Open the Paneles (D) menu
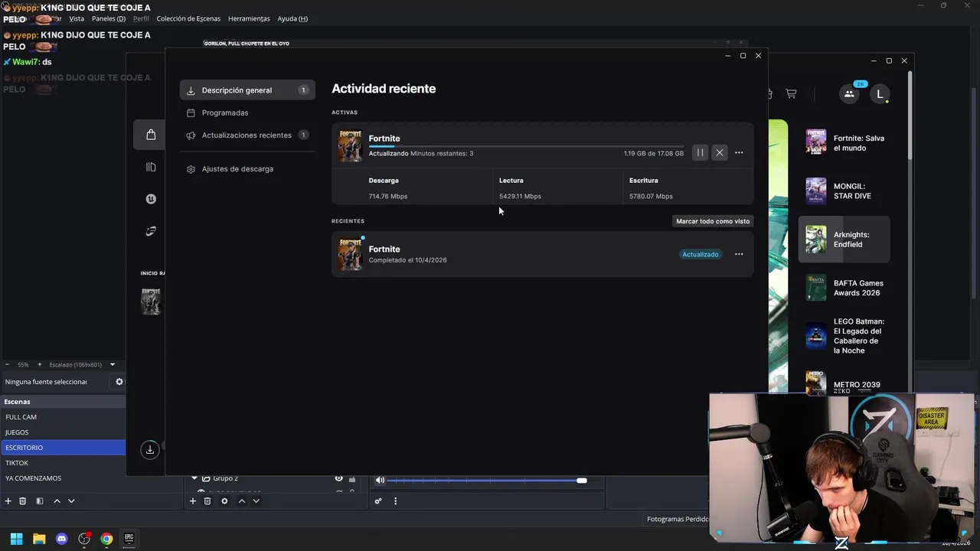Screen dimensions: 980x551 (x=109, y=18)
